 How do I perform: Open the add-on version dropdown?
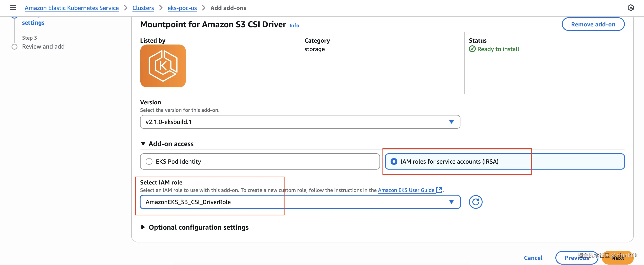(x=300, y=122)
